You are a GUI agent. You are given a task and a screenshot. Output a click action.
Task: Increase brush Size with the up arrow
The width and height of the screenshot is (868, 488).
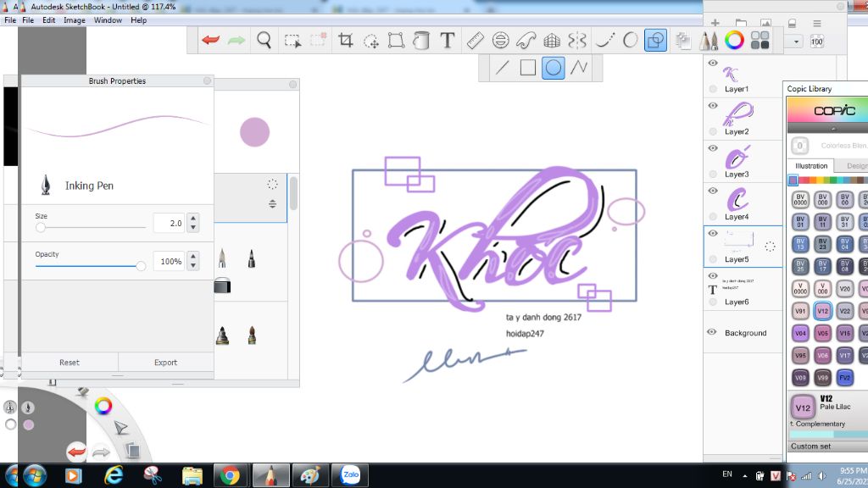pyautogui.click(x=193, y=218)
